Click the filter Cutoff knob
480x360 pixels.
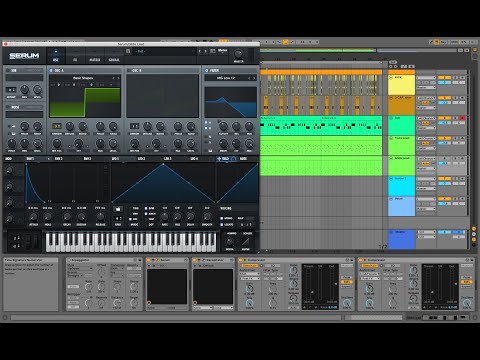pyautogui.click(x=223, y=126)
